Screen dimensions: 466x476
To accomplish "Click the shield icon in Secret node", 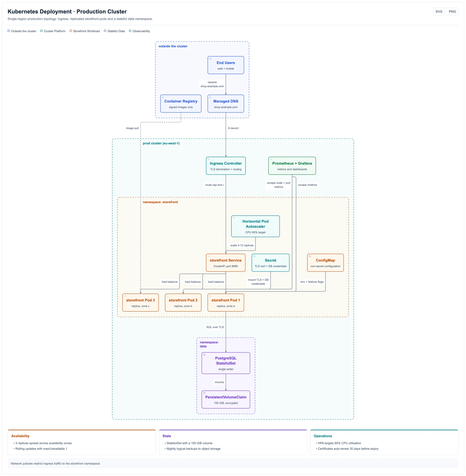I will [254, 256].
